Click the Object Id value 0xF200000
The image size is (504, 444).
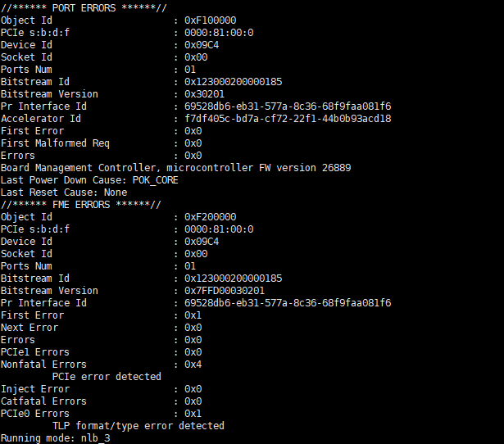210,216
